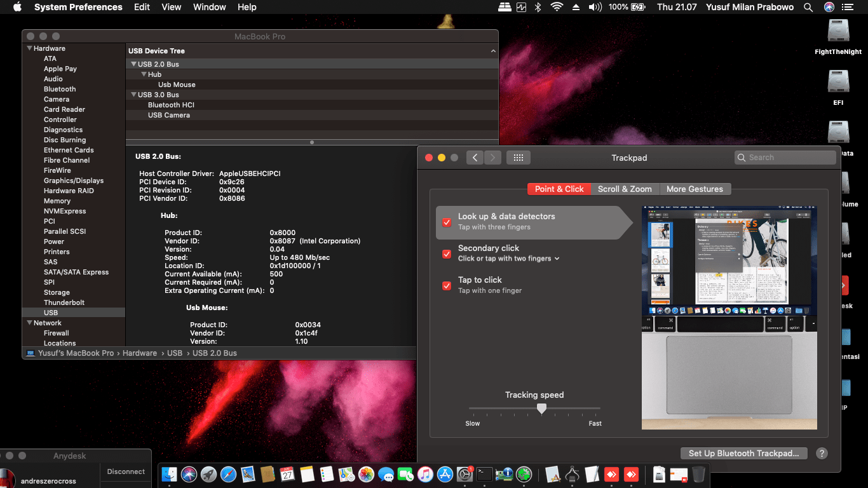Viewport: 868px width, 488px height.
Task: Open Safari from the Dock
Action: [228, 474]
